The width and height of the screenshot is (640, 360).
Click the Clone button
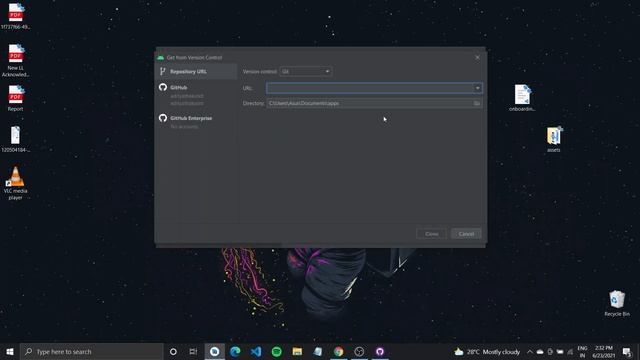point(431,234)
